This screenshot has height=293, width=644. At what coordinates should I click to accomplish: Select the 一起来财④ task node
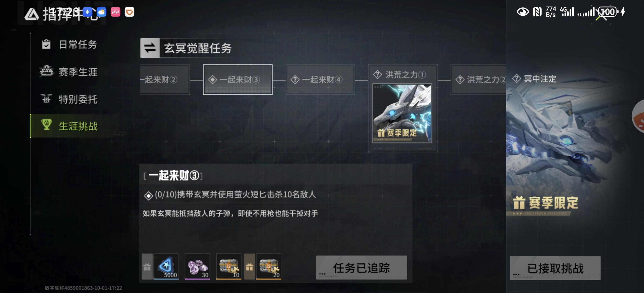click(x=320, y=80)
